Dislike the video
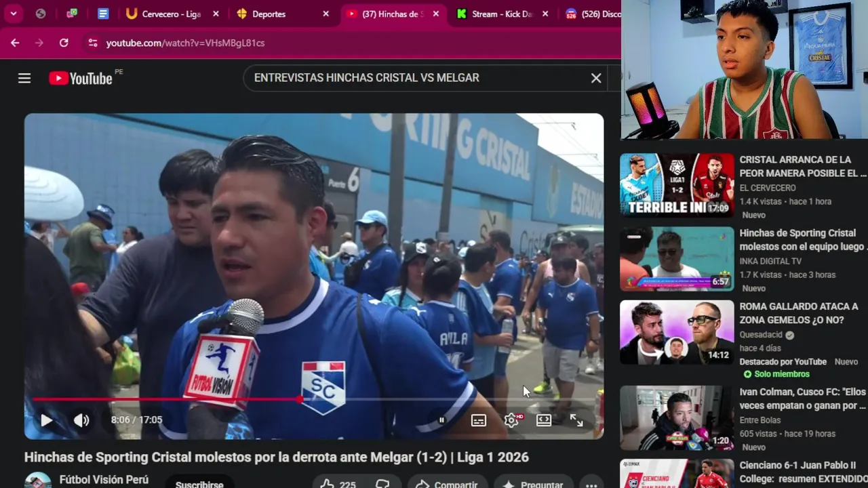This screenshot has height=488, width=868. tap(383, 483)
